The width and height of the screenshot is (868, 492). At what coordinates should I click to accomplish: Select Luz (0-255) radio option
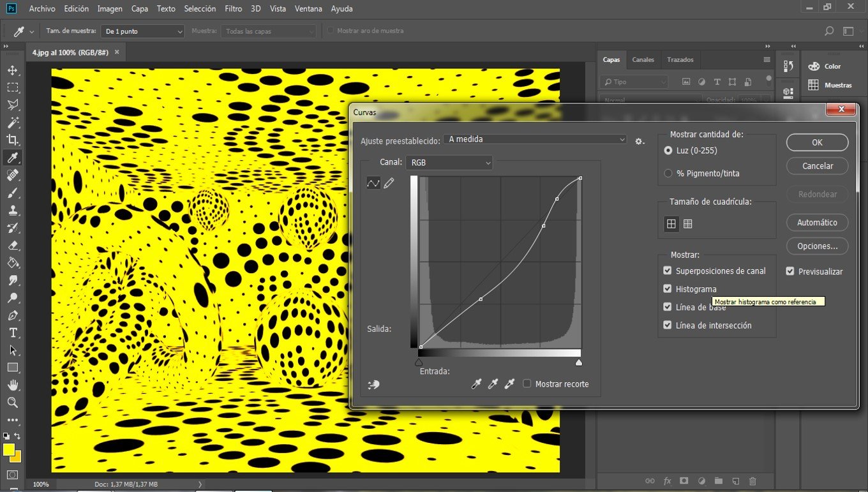click(x=668, y=151)
